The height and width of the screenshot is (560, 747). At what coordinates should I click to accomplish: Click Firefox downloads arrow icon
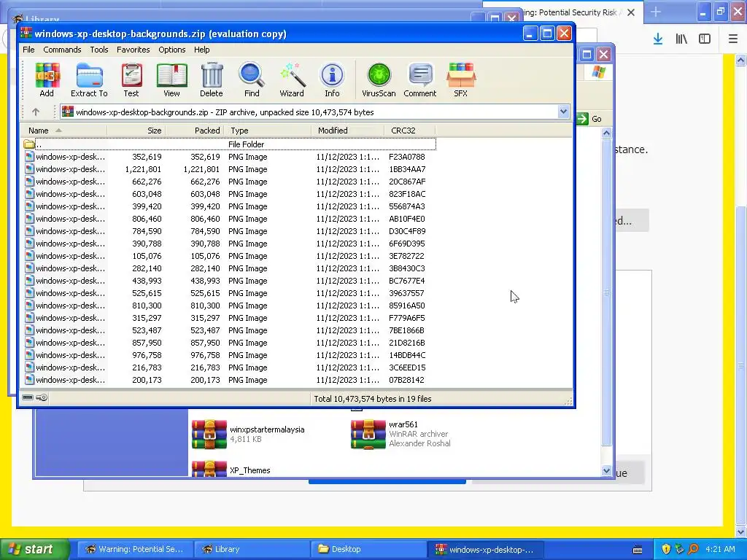[658, 39]
